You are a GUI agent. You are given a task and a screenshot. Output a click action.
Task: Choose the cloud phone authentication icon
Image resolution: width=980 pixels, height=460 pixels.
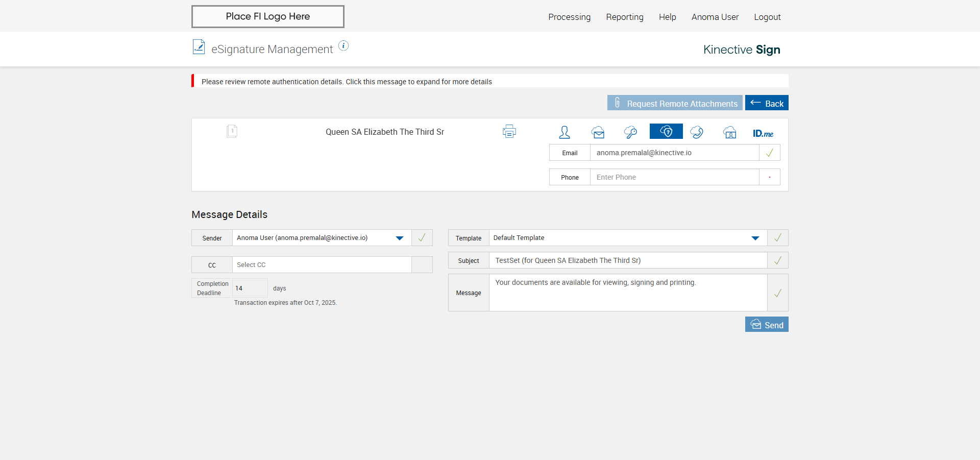point(697,133)
